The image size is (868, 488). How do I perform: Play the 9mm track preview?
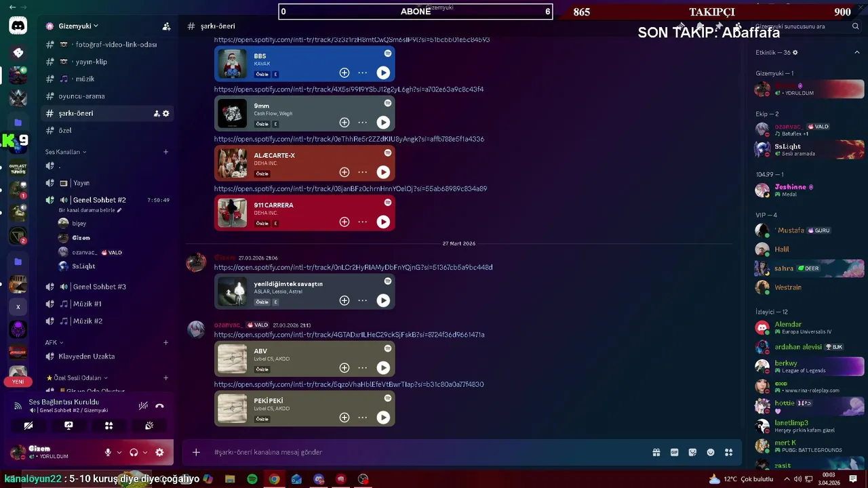pos(383,123)
